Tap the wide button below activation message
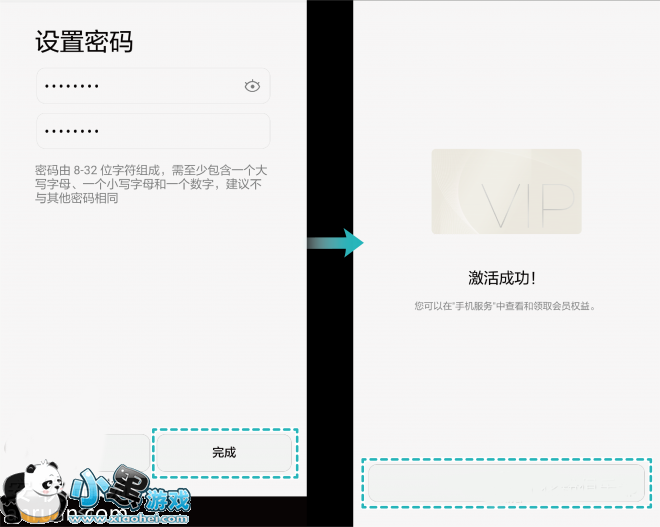 tap(506, 483)
